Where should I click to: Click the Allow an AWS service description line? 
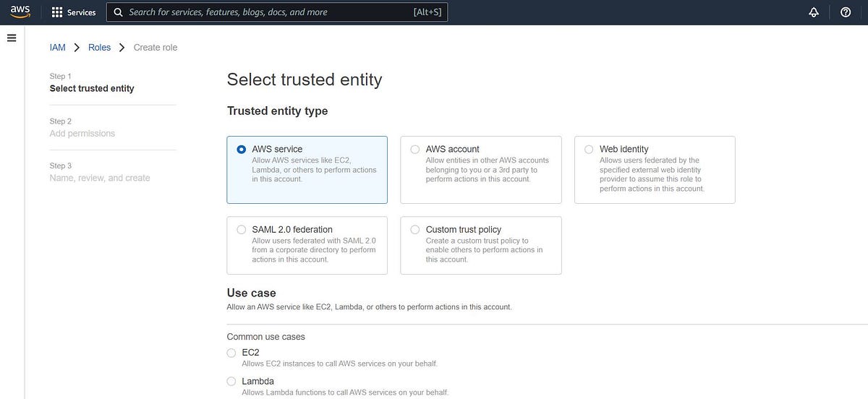point(370,307)
